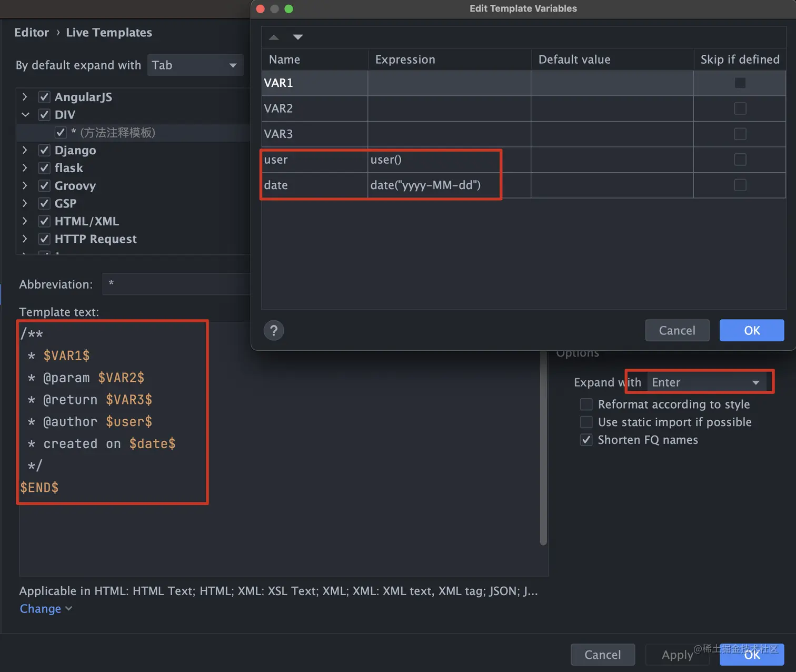Click Cancel in the settings window
This screenshot has height=672, width=796.
pos(603,655)
